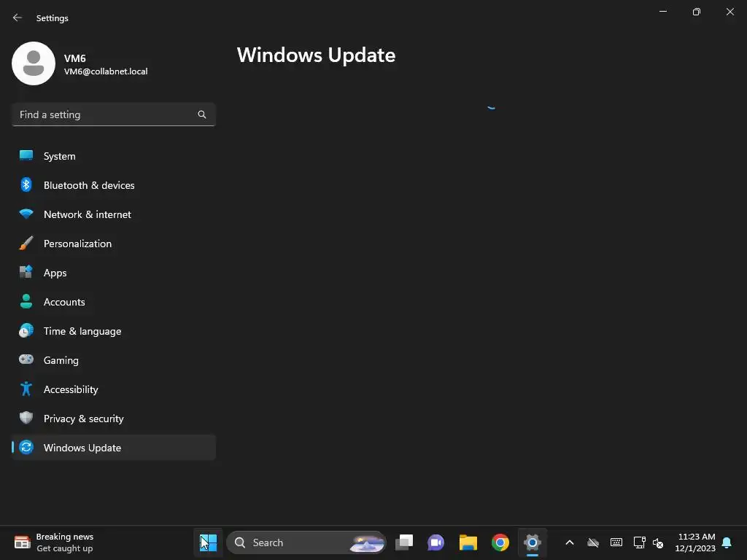The height and width of the screenshot is (560, 747).
Task: Go to Time & language settings
Action: coord(113,331)
